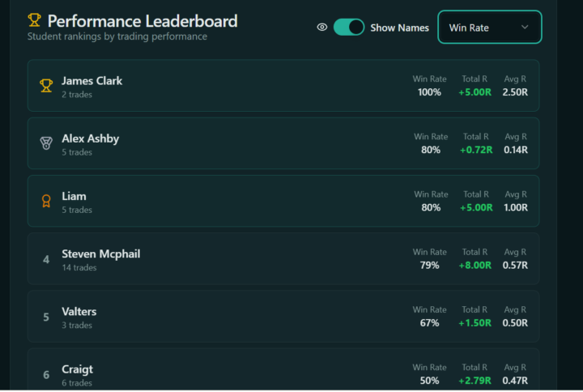Click the gold trophy icon beside Performance Leaderboard

(34, 20)
